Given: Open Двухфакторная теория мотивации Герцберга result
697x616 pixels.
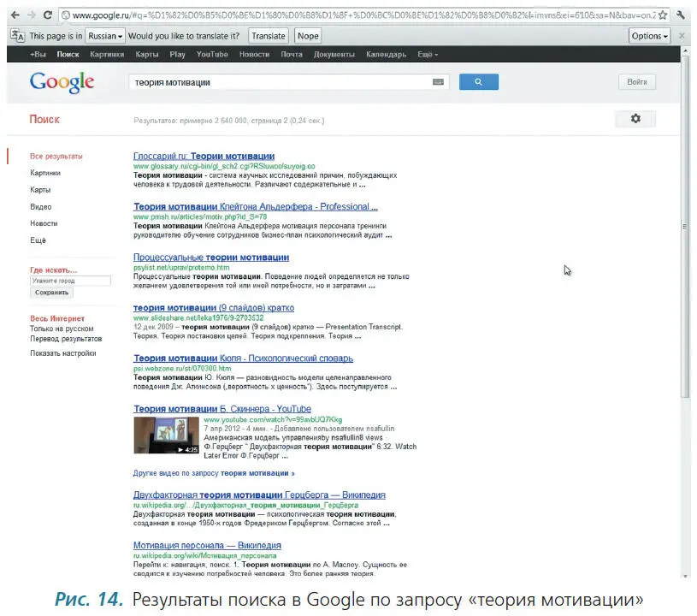Looking at the screenshot, I should [259, 495].
